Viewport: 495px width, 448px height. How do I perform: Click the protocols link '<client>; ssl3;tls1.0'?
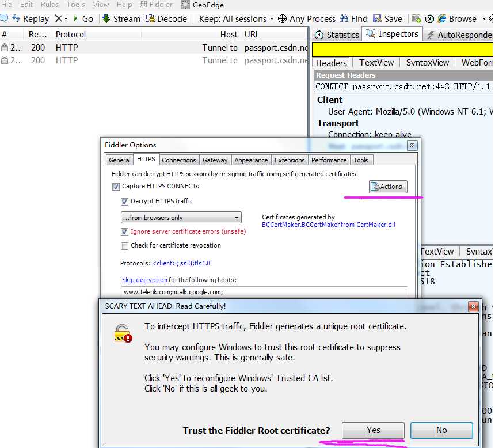(x=181, y=263)
